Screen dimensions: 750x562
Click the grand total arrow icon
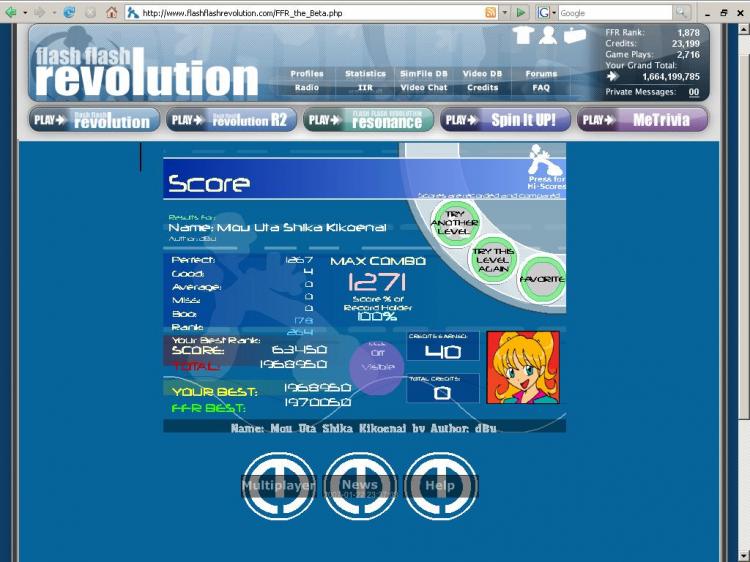click(613, 77)
